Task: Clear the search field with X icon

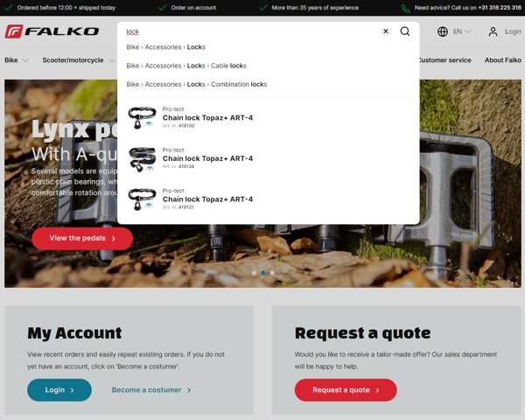Action: click(386, 31)
